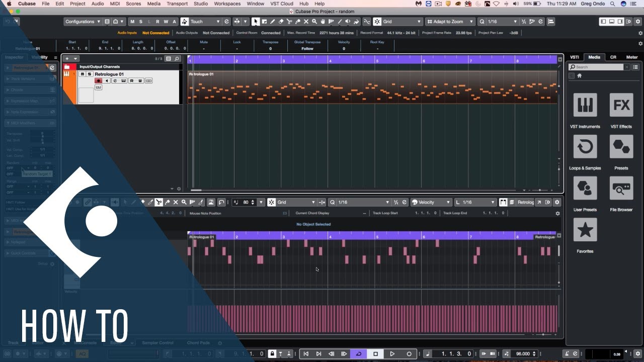Click the Add Track plus button
644x362 pixels.
pyautogui.click(x=67, y=59)
